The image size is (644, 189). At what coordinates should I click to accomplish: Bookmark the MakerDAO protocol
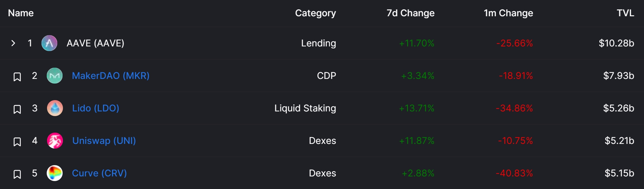tap(17, 77)
